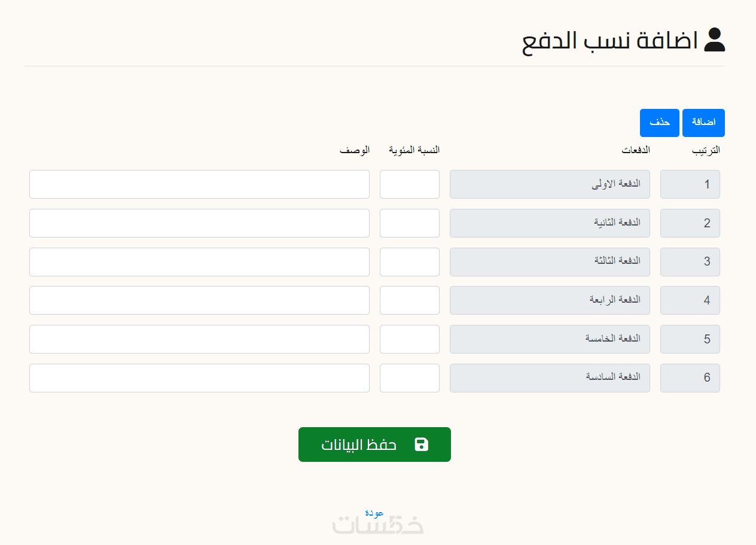The image size is (756, 545).
Task: Select percentage field for الدفعة الخامسة
Action: (410, 339)
